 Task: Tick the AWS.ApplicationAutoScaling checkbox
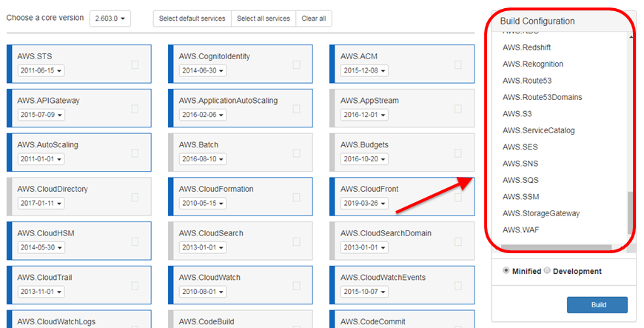[x=296, y=109]
